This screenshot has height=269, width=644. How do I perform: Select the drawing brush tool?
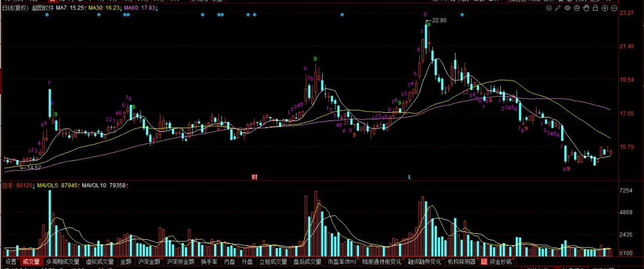[558, 8]
